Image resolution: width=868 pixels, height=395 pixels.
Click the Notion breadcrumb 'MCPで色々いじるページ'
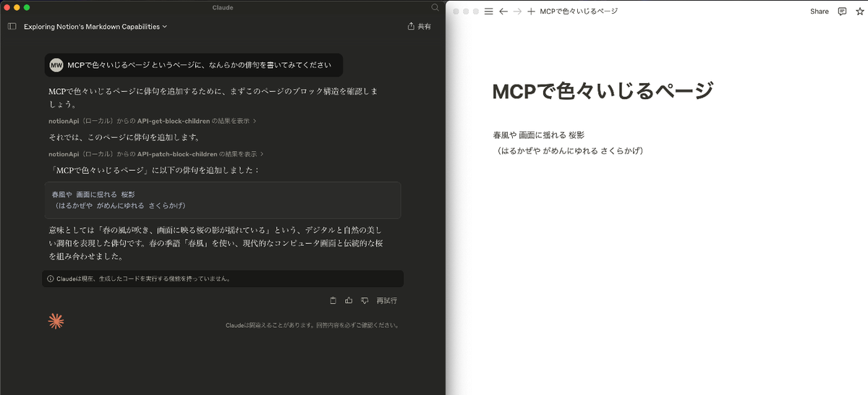[579, 12]
